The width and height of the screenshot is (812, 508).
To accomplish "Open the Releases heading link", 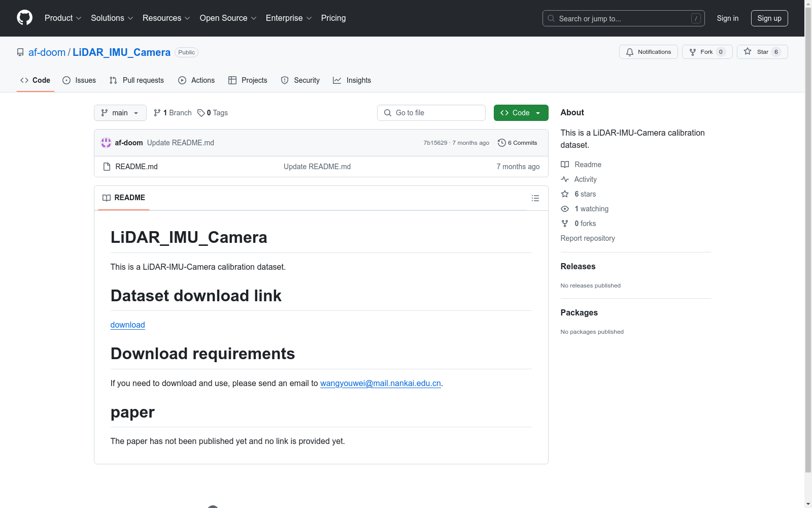I will coord(578,266).
